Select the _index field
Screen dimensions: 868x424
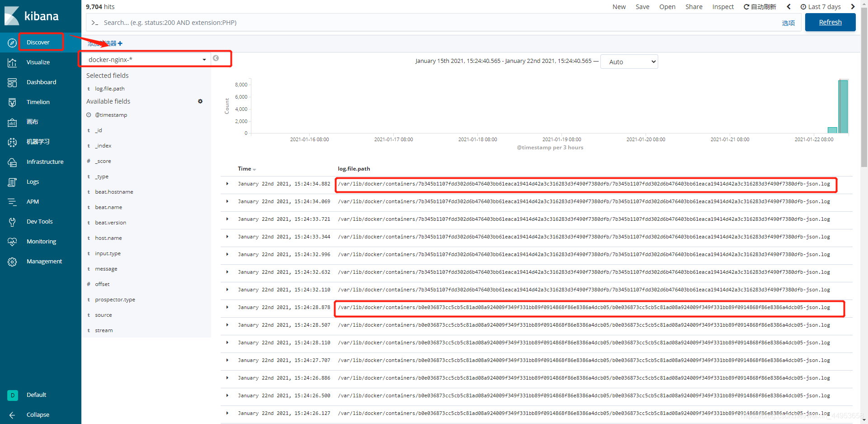point(103,146)
